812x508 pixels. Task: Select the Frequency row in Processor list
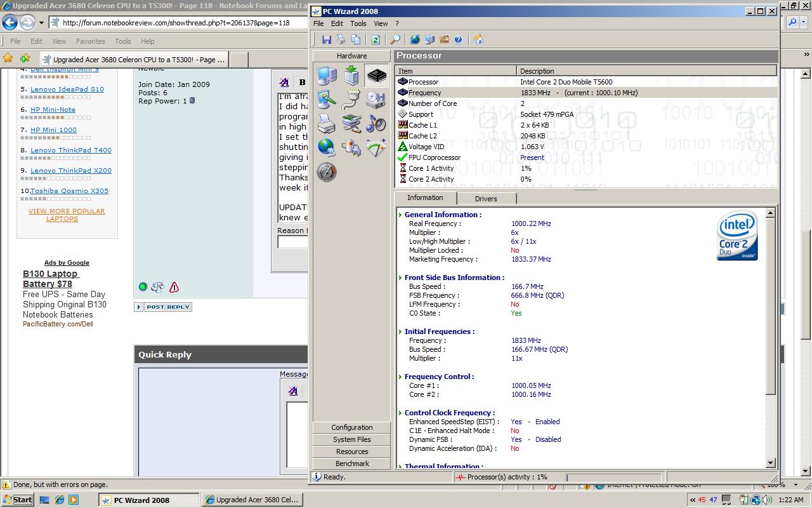[x=586, y=93]
